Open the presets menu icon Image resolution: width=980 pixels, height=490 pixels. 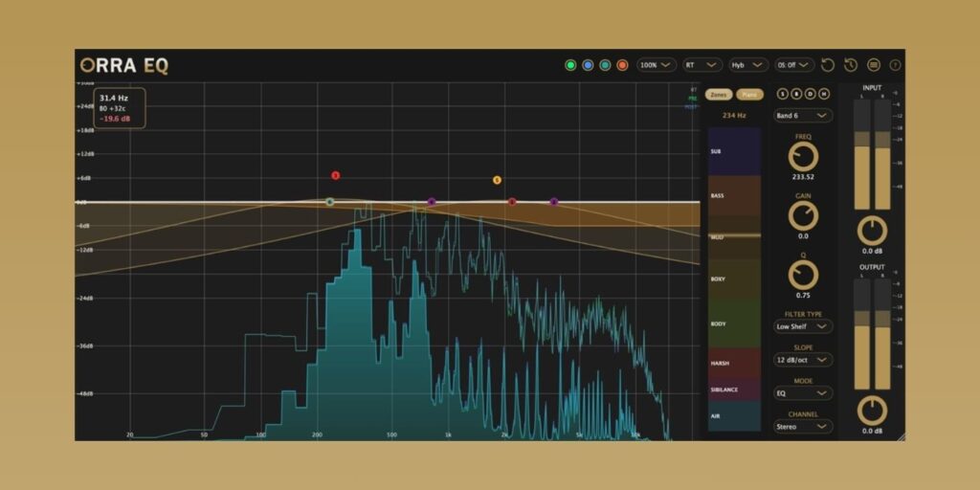874,65
